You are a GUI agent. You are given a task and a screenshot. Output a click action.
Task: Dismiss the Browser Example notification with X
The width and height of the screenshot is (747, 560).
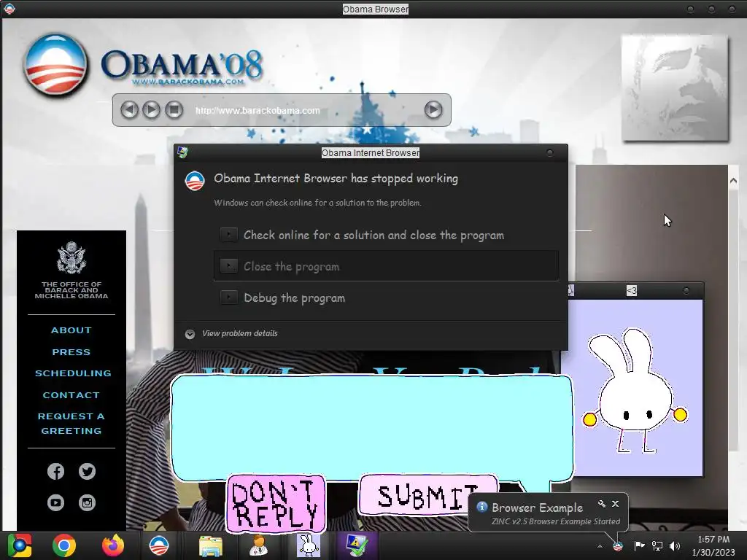[615, 504]
